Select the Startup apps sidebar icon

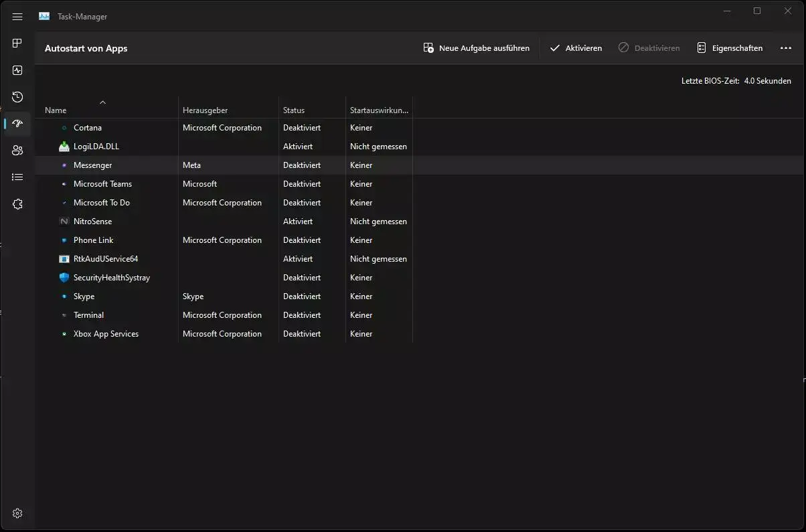pos(17,124)
